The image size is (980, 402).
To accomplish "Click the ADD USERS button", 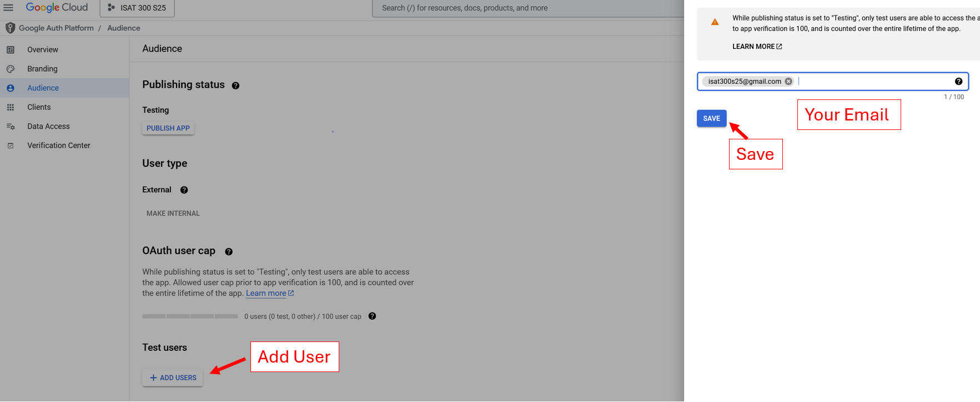I will coord(173,378).
